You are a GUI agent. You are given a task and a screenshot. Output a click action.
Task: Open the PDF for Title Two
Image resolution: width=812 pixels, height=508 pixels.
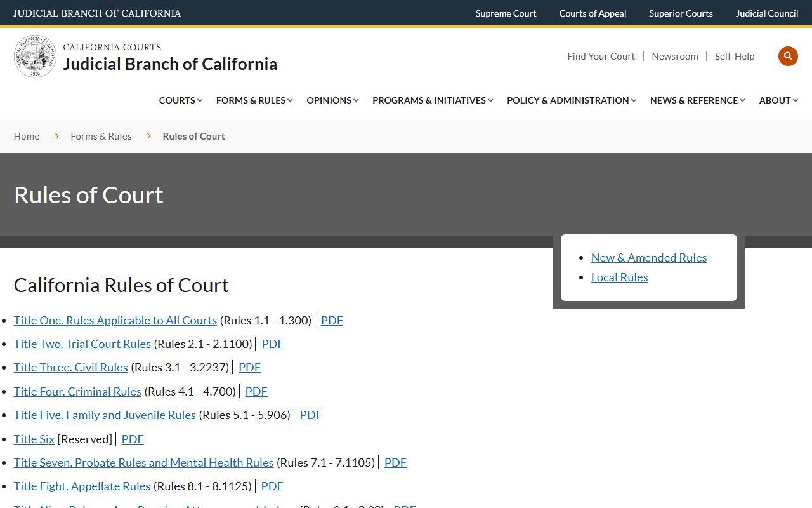coord(272,344)
